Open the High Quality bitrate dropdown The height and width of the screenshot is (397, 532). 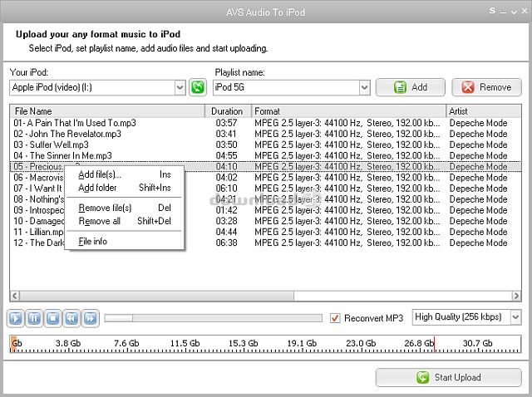pos(515,317)
